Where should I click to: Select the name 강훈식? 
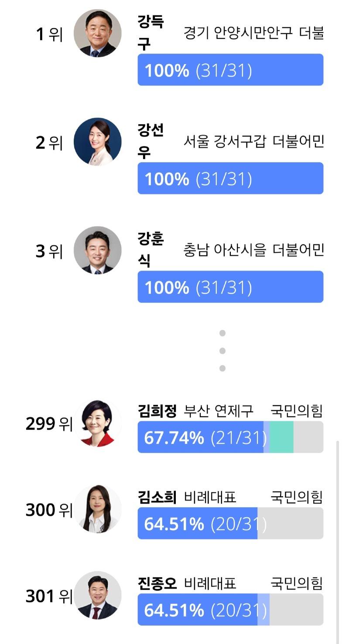click(x=151, y=250)
